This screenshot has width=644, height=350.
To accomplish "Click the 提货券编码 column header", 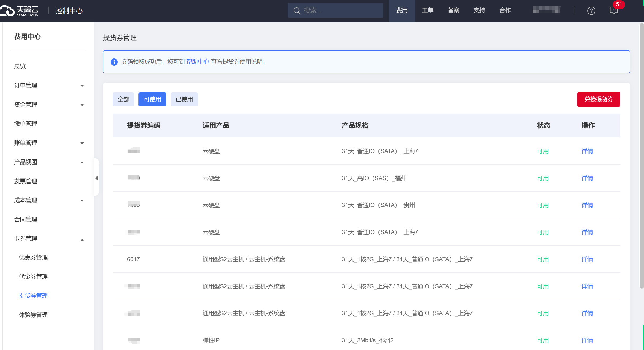I will click(x=144, y=125).
